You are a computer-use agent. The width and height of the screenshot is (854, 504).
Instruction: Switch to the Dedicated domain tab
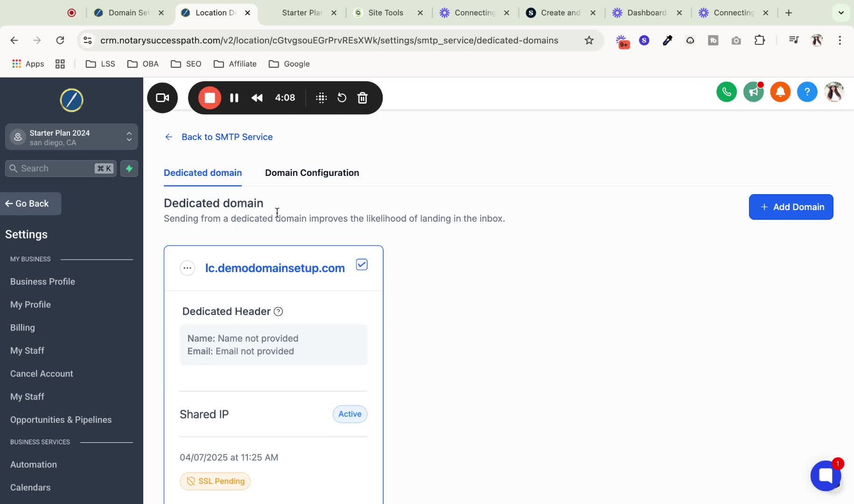(x=203, y=173)
